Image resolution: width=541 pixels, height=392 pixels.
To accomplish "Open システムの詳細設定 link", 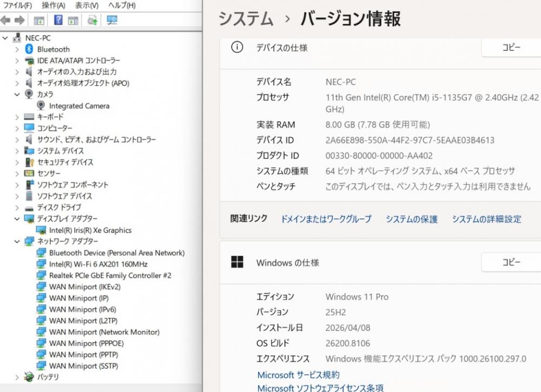I will coord(486,219).
